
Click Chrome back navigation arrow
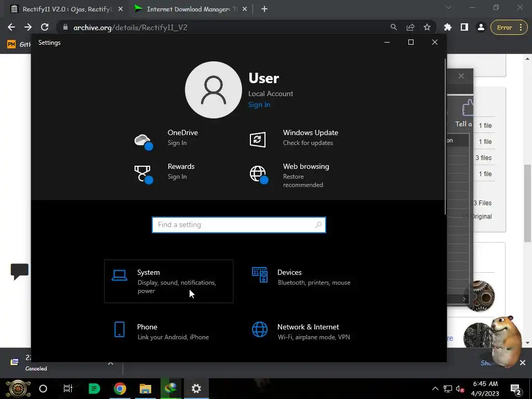tap(11, 27)
